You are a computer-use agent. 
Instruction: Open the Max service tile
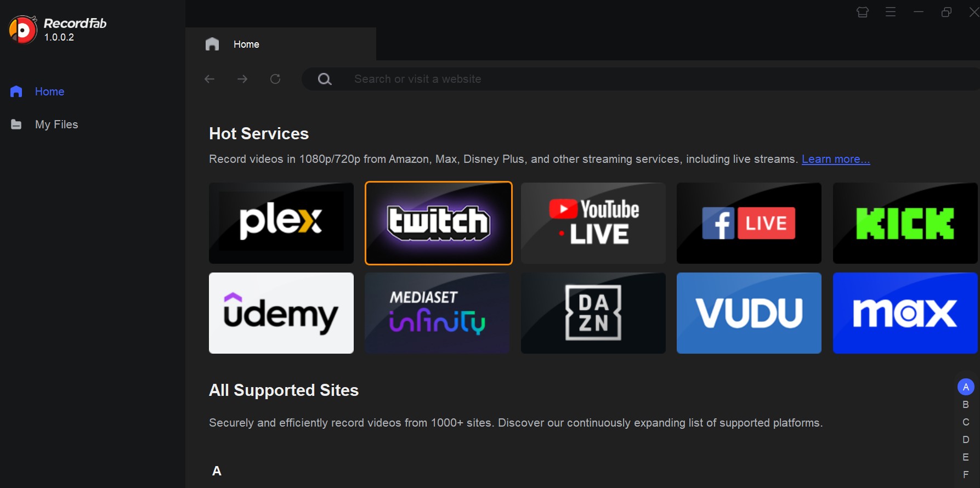pos(905,313)
